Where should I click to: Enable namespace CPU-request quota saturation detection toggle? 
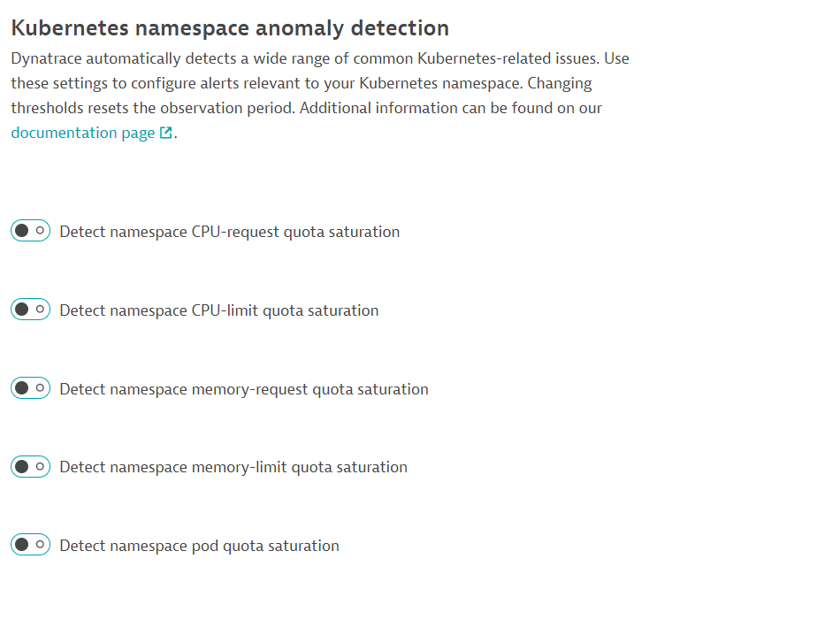(30, 231)
